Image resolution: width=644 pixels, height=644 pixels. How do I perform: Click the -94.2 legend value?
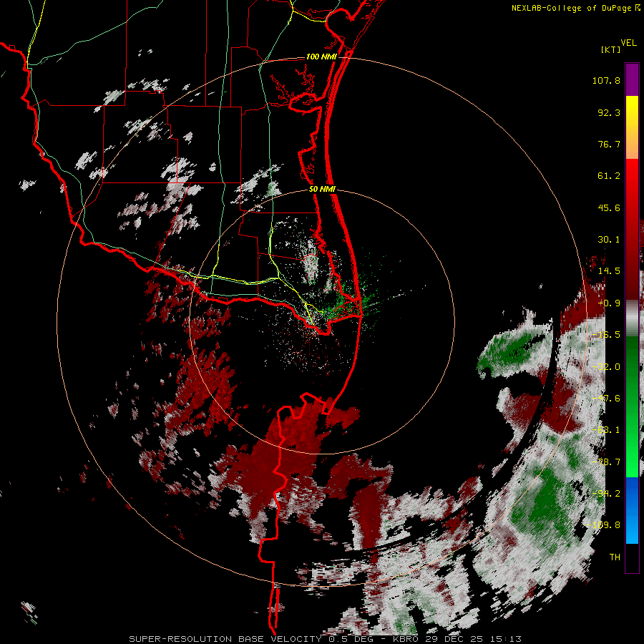pyautogui.click(x=606, y=494)
